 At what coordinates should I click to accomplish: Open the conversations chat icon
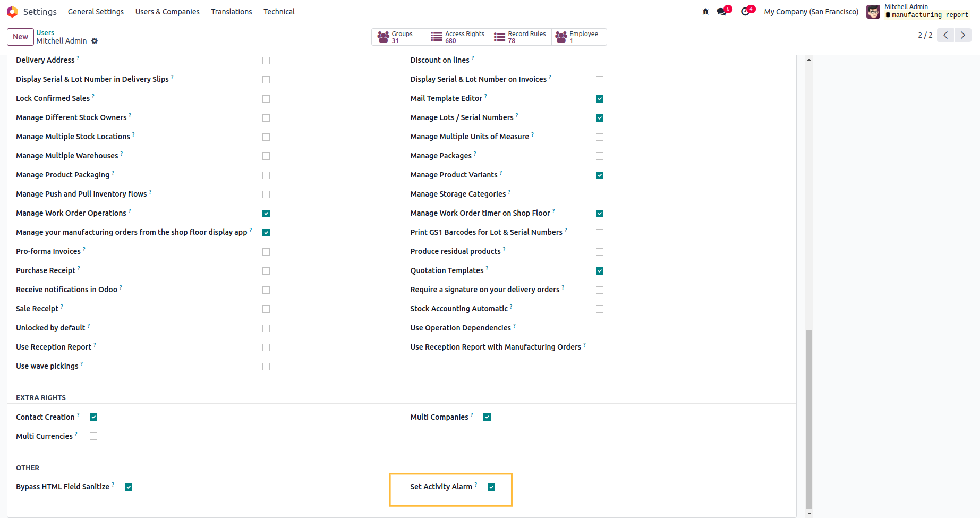point(721,12)
